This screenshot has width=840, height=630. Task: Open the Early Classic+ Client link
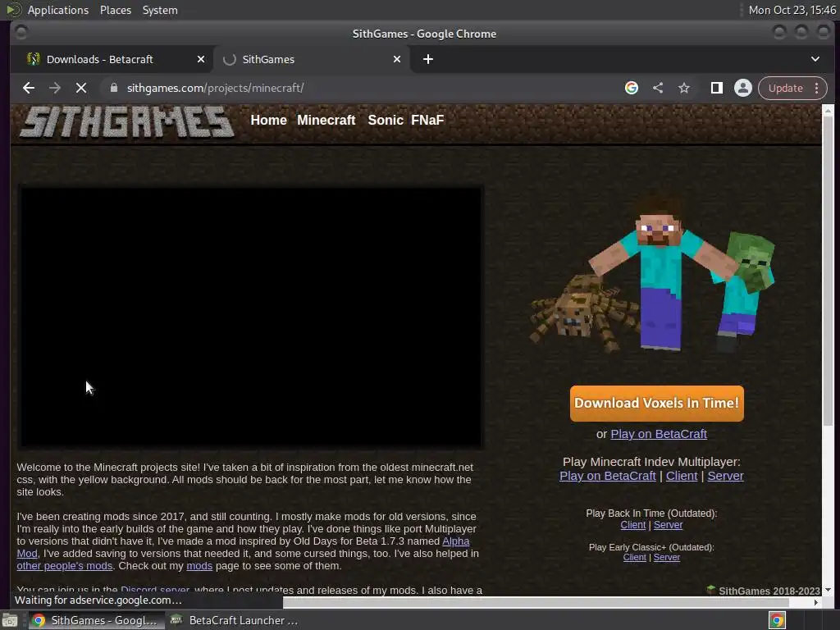tap(634, 557)
